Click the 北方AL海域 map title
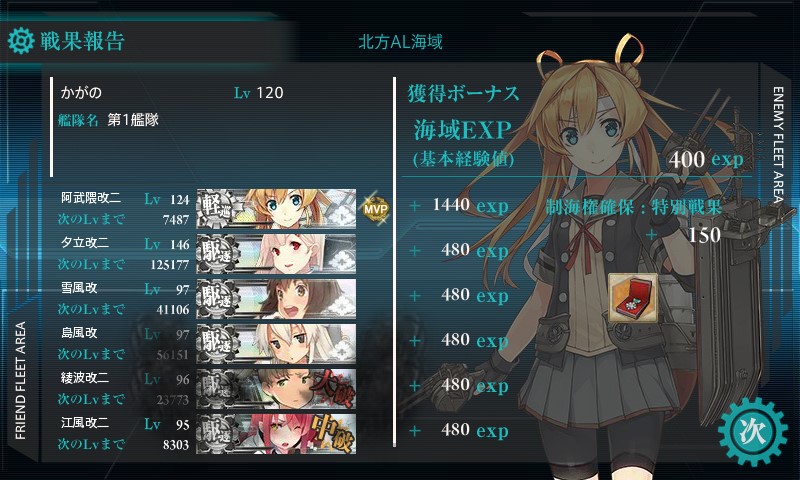This screenshot has width=800, height=480. coord(400,41)
